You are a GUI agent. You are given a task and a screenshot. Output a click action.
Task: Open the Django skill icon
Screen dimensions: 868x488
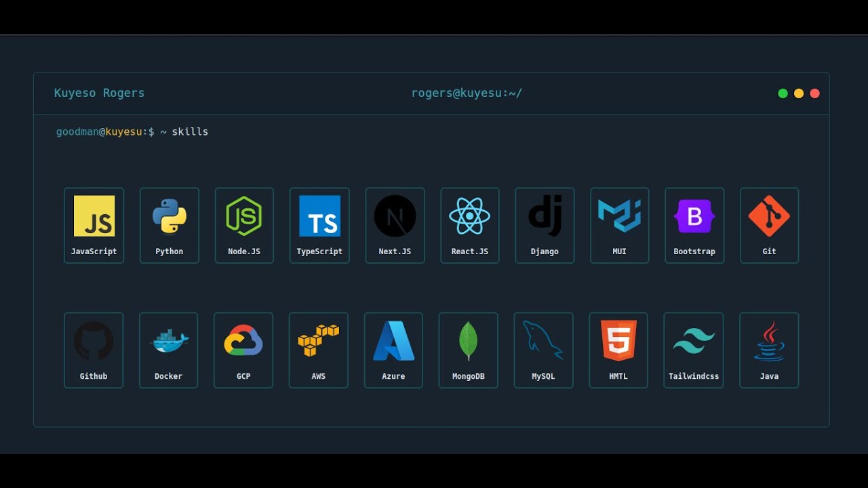point(545,216)
